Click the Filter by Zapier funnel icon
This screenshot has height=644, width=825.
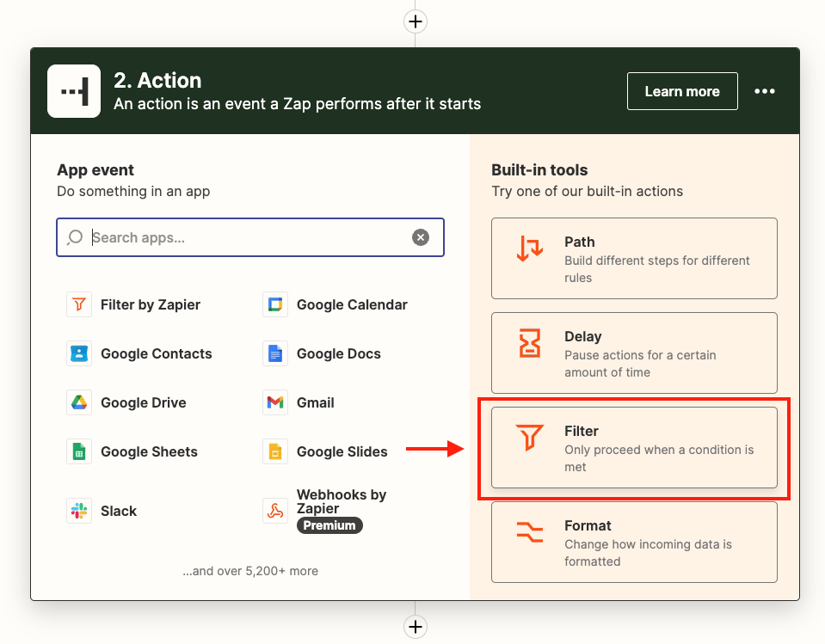tap(79, 304)
